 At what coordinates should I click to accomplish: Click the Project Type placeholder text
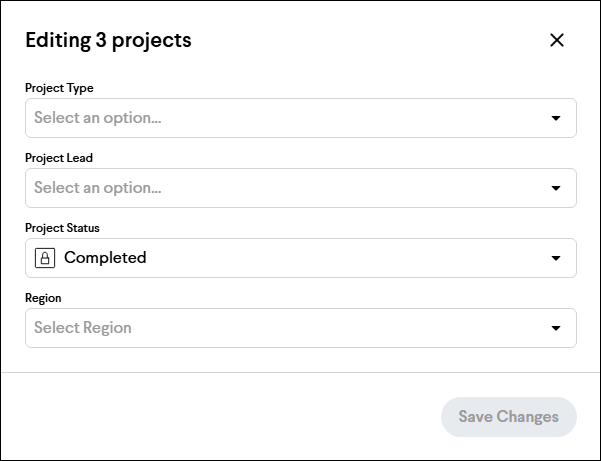pos(98,118)
